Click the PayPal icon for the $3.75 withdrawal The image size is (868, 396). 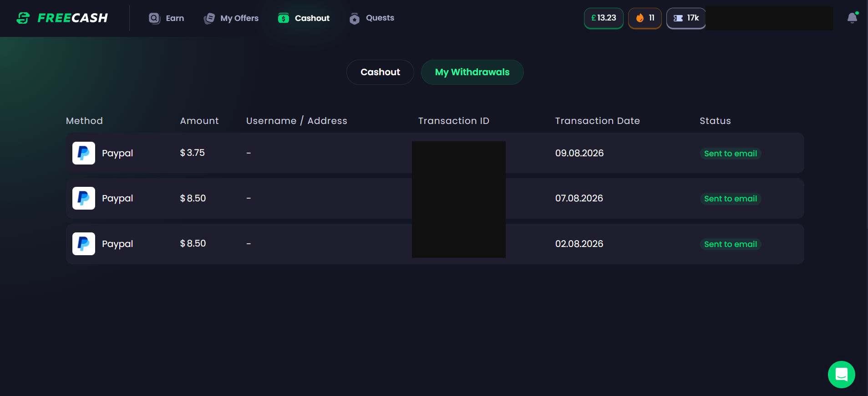(84, 153)
